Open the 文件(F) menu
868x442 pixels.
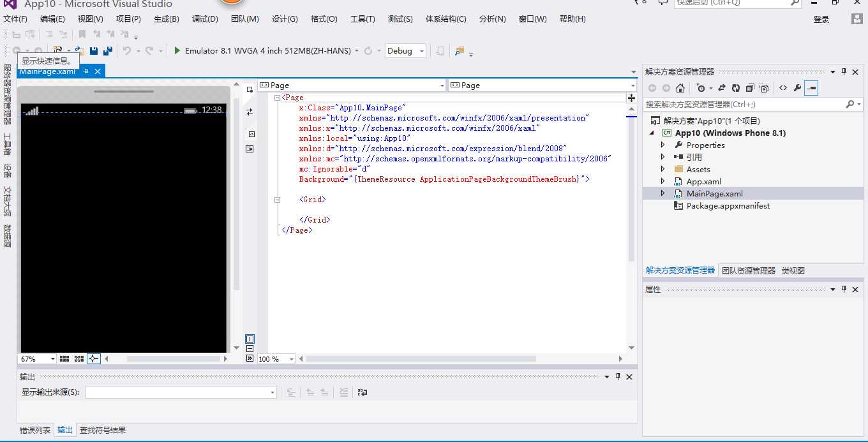[x=15, y=19]
